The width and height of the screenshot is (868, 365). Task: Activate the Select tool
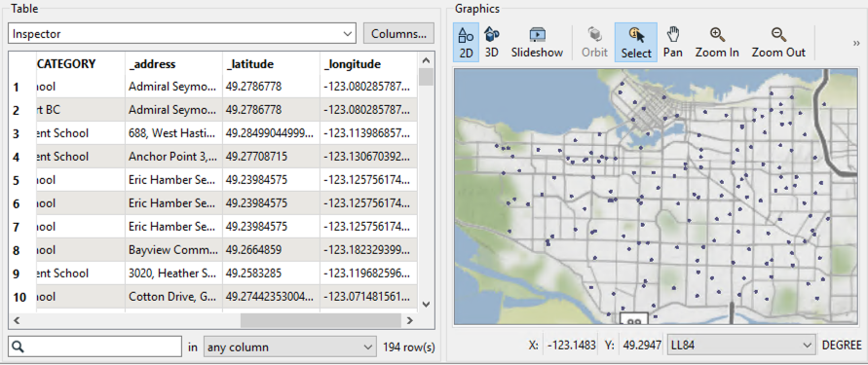(x=636, y=42)
